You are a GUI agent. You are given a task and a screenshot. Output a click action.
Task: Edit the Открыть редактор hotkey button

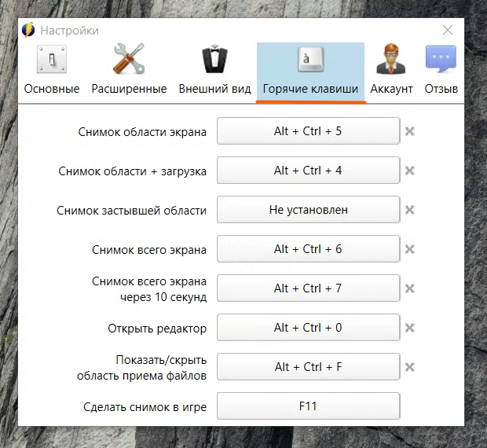[x=308, y=328]
